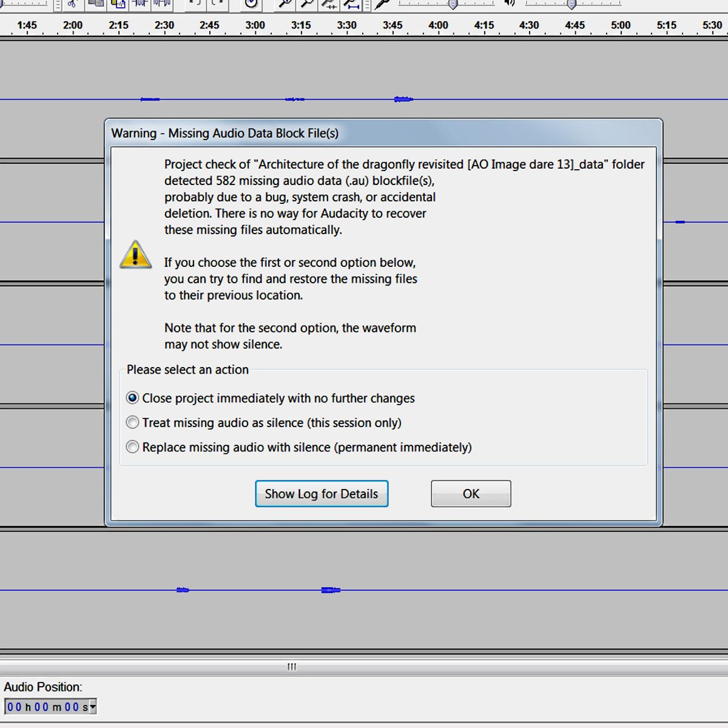Viewport: 728px width, 728px height.
Task: Click the 'Warning - Missing Audio Data Block File(s)' title bar
Action: point(384,133)
